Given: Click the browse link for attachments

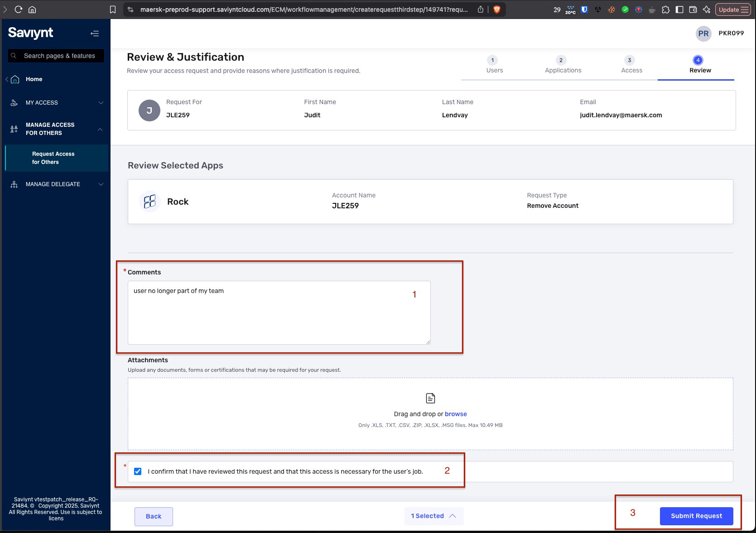Looking at the screenshot, I should click(x=456, y=414).
